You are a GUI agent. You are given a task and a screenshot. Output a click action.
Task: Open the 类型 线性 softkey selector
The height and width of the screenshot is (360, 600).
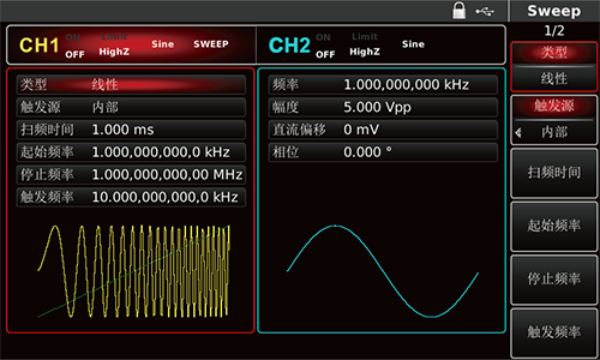pos(554,67)
